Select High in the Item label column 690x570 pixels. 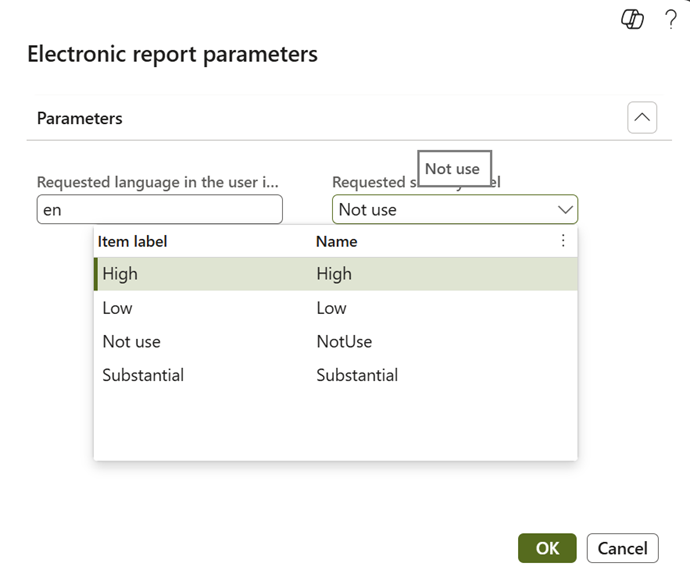tap(120, 274)
